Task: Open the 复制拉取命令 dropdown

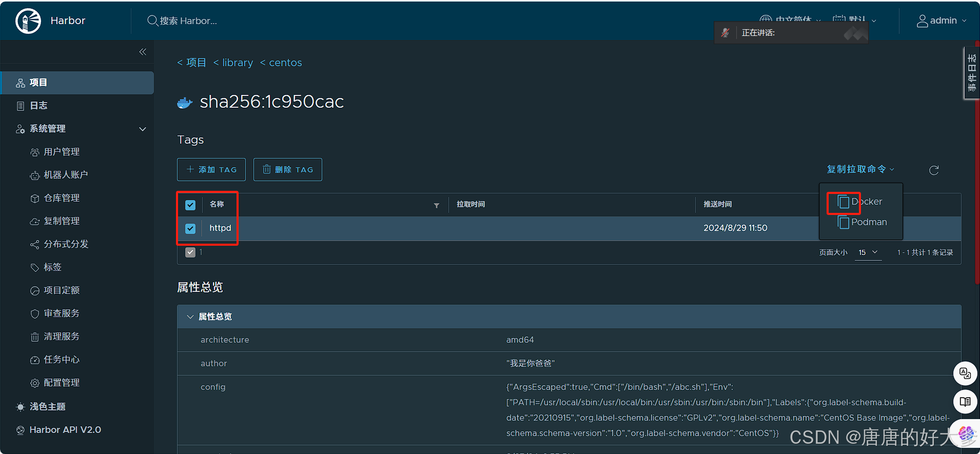Action: (x=860, y=169)
